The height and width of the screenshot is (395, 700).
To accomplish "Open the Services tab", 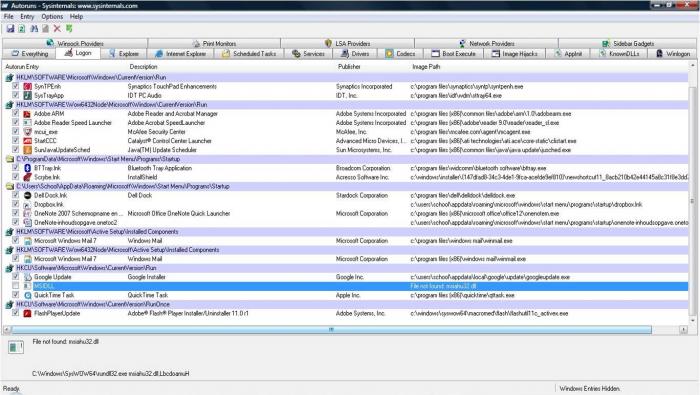I will [308, 54].
